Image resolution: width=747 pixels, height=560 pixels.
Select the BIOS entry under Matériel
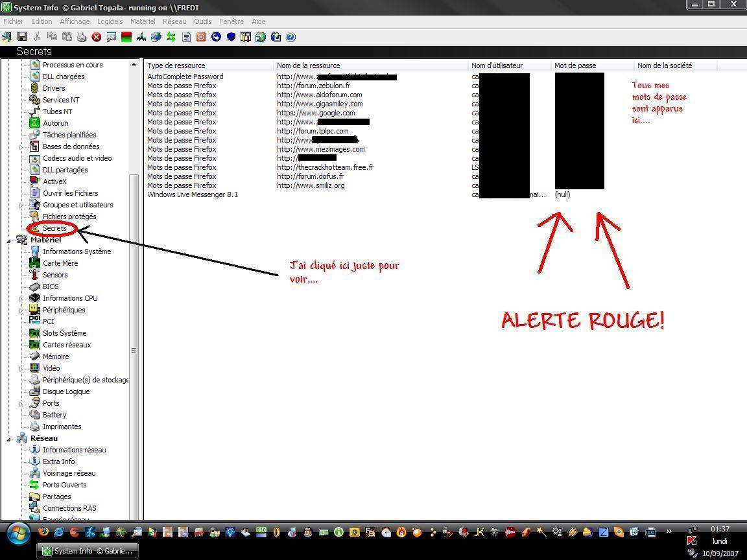coord(51,286)
